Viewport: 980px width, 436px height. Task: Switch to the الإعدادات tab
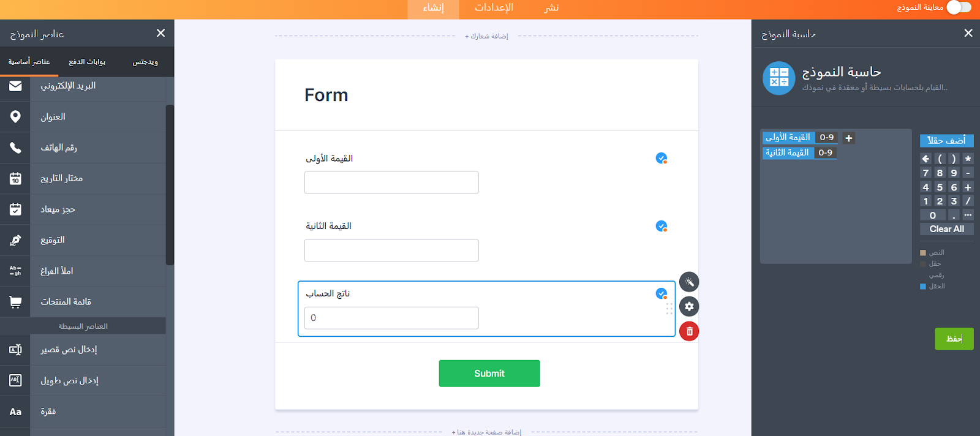494,8
